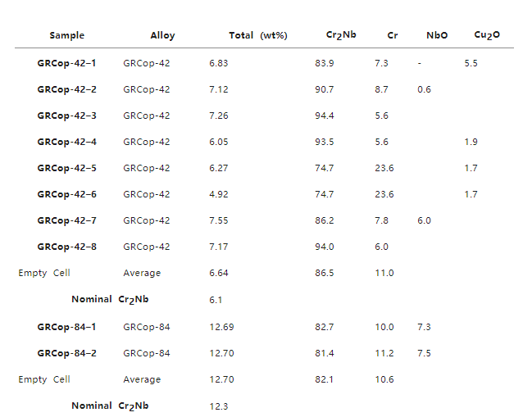Select the nominal Cr2Nb value 12.3

[219, 406]
